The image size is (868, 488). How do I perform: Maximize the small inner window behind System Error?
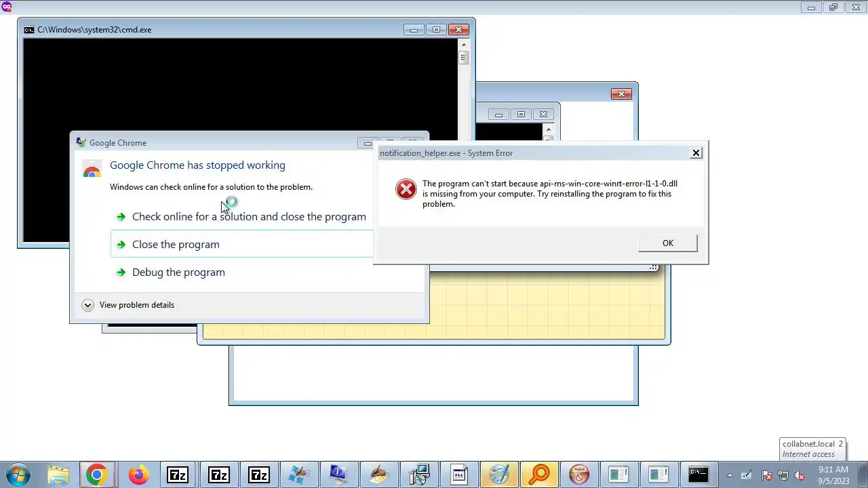521,115
